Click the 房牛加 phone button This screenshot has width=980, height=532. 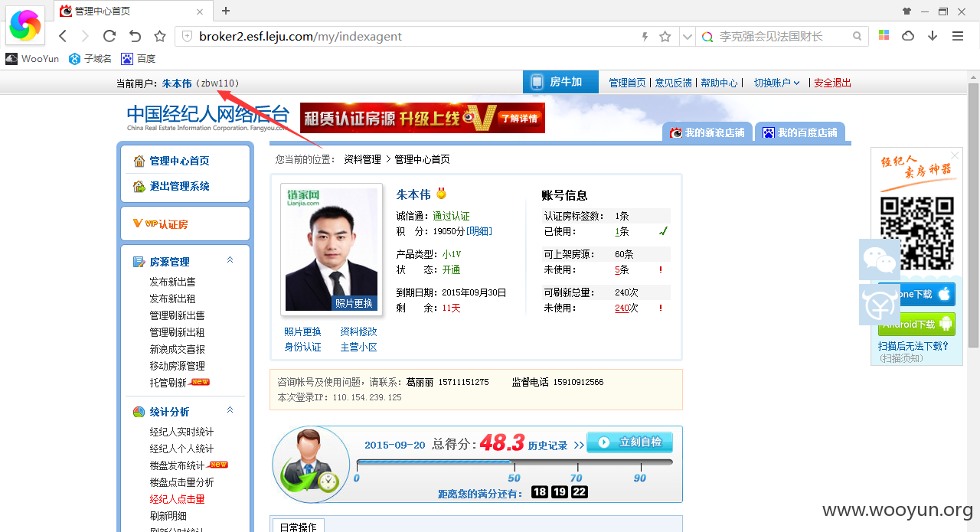click(560, 82)
